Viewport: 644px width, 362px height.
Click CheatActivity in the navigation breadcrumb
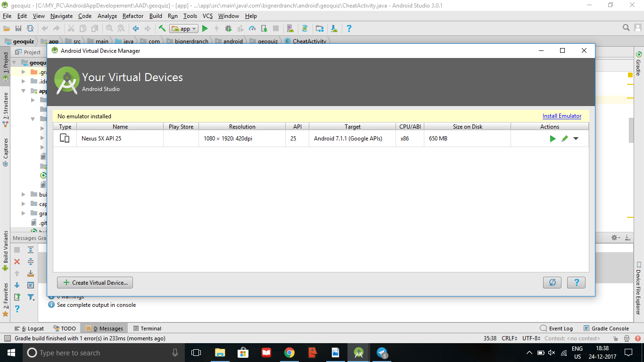coord(305,41)
